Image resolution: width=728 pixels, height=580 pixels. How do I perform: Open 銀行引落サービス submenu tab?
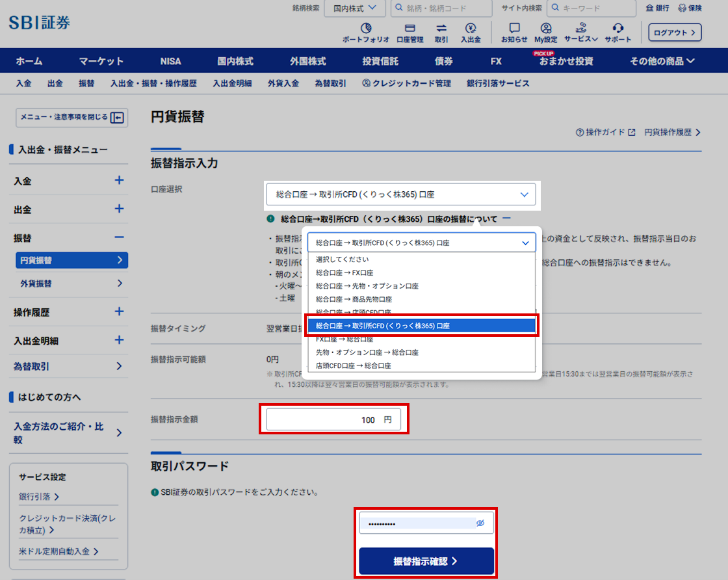[498, 83]
